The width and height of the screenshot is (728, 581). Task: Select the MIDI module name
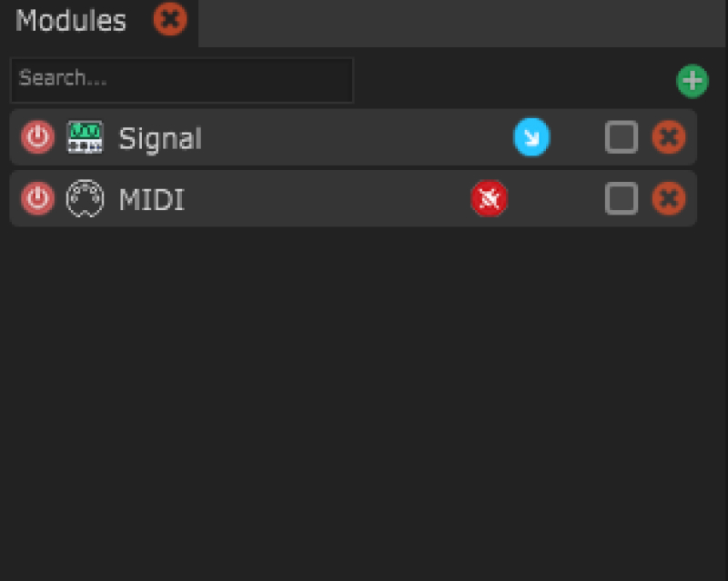[151, 199]
